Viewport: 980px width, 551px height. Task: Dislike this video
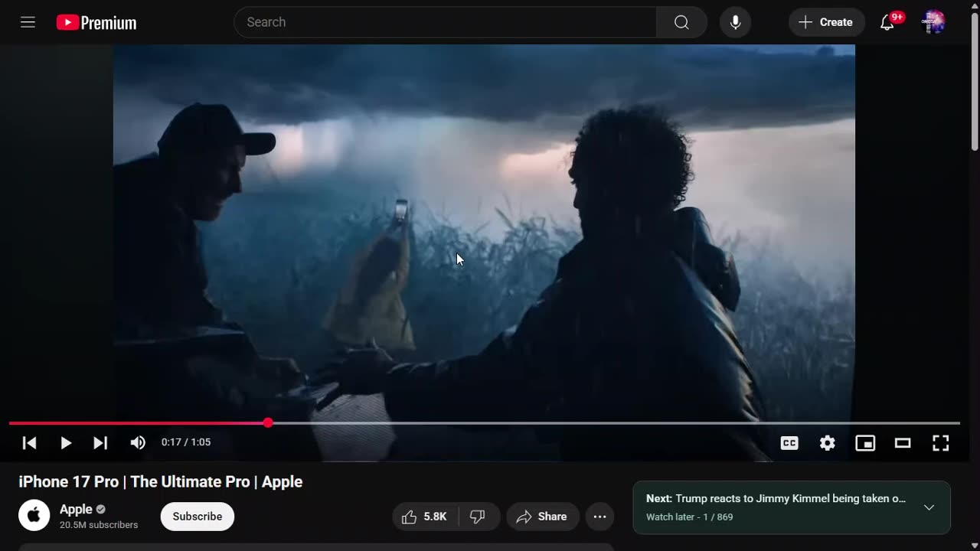[x=479, y=517]
